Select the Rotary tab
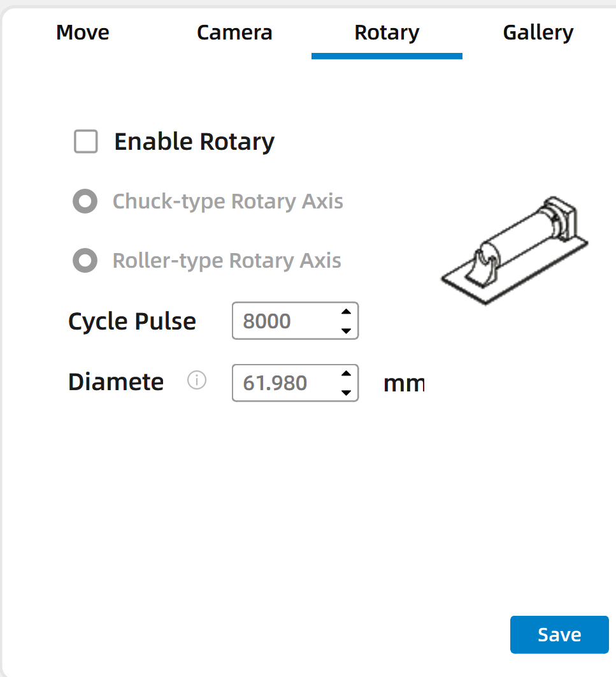Image resolution: width=616 pixels, height=677 pixels. (387, 33)
